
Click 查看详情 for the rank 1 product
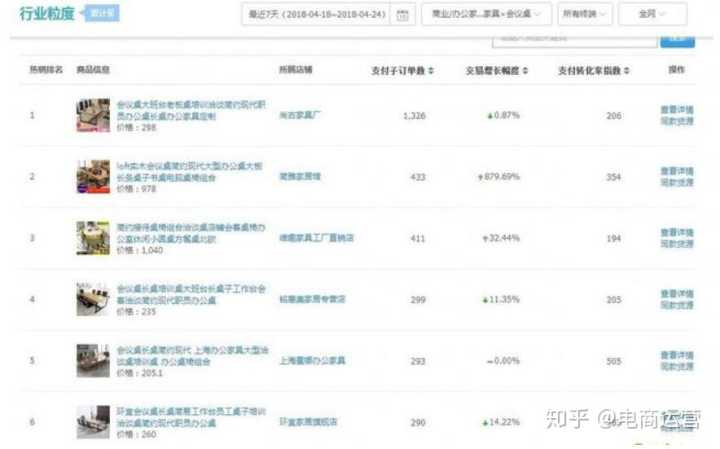[677, 110]
